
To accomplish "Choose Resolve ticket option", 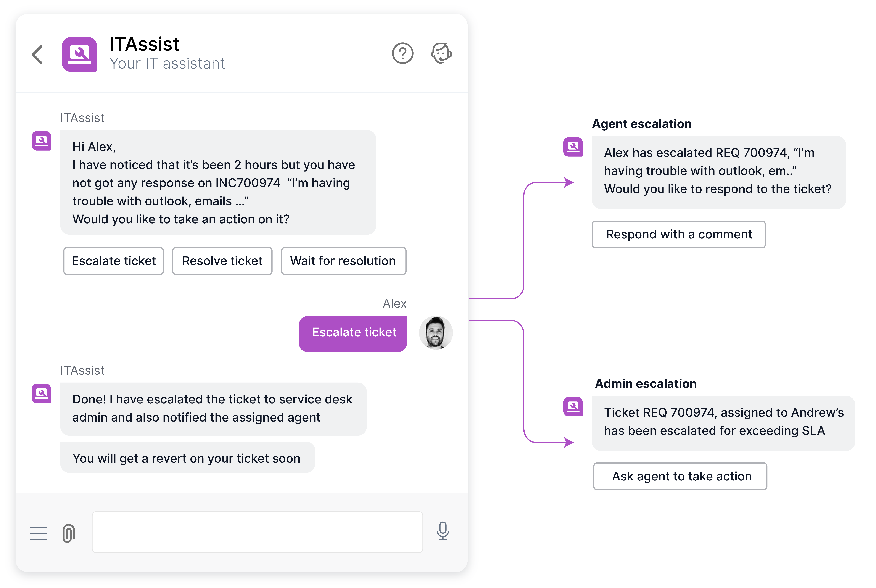I will pos(222,261).
